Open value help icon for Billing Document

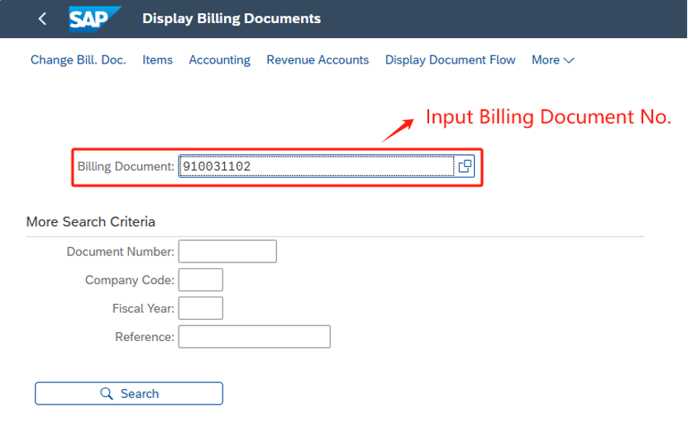click(465, 167)
